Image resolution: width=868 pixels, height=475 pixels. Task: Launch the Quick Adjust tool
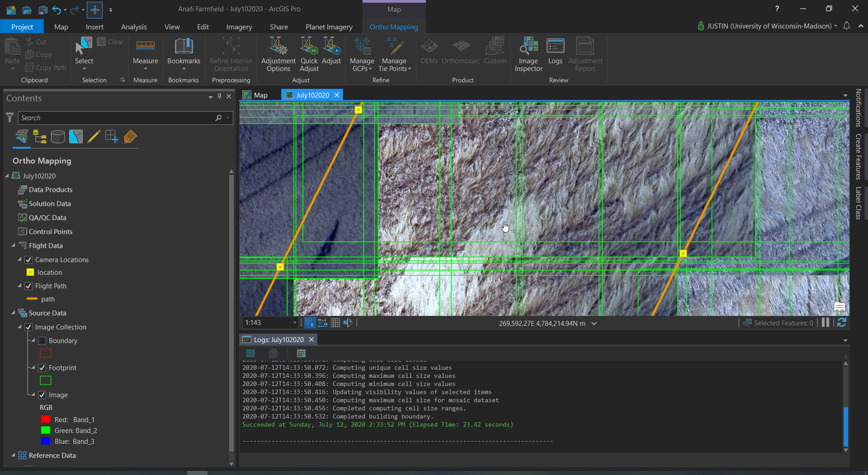click(x=309, y=53)
